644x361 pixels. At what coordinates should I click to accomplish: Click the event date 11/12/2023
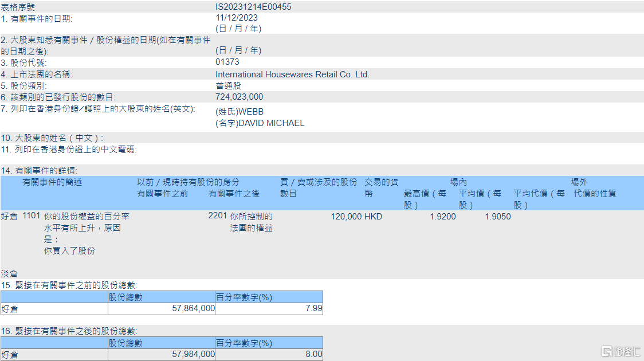[236, 18]
